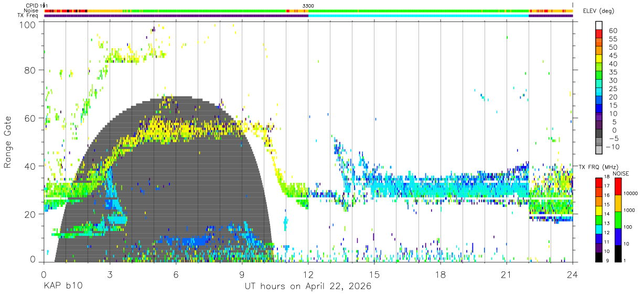The image size is (644, 297).
Task: Click the x-axis tick label '24'
Action: pos(573,274)
